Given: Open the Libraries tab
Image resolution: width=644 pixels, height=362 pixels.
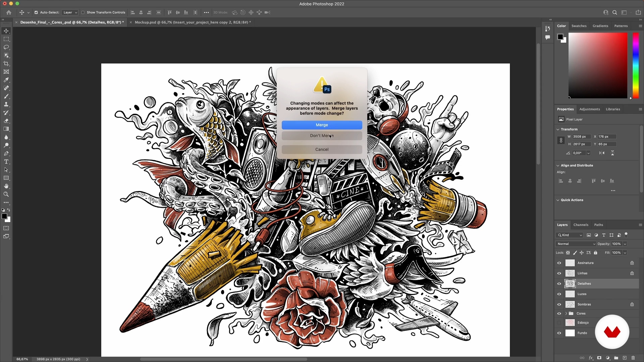Looking at the screenshot, I should (613, 109).
